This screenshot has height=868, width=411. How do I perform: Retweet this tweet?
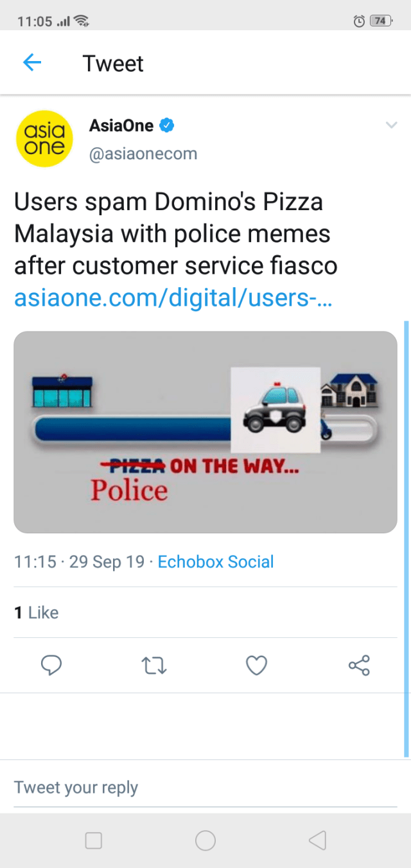[x=154, y=665]
